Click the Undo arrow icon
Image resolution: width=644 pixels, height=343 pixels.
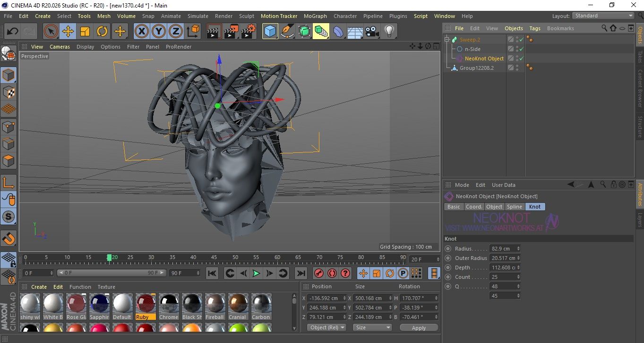(x=12, y=32)
